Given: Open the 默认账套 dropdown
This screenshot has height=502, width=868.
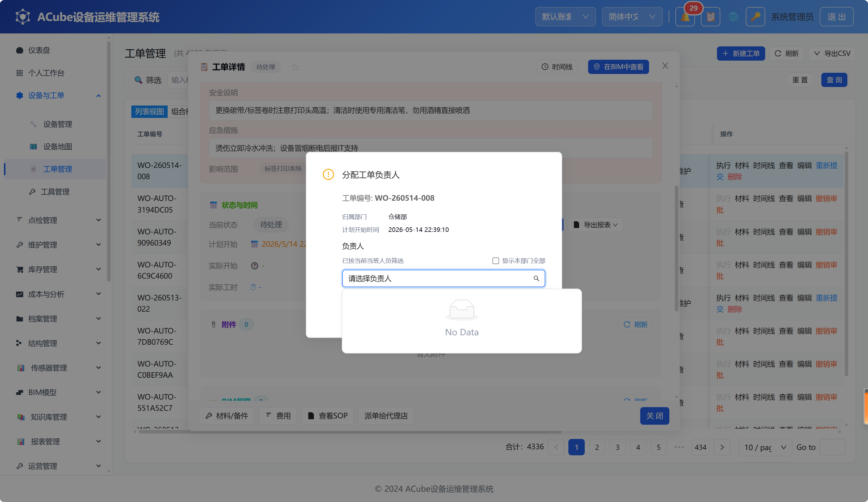Looking at the screenshot, I should point(565,17).
